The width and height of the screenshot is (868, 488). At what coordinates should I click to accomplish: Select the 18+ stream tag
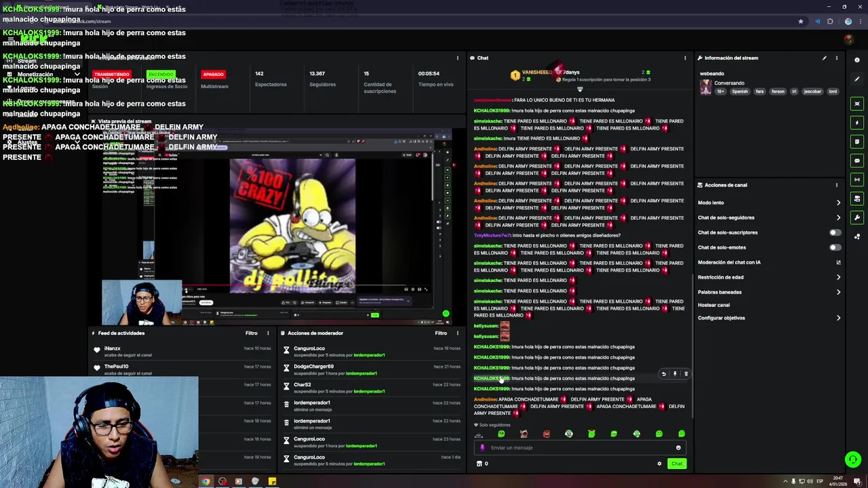(720, 91)
